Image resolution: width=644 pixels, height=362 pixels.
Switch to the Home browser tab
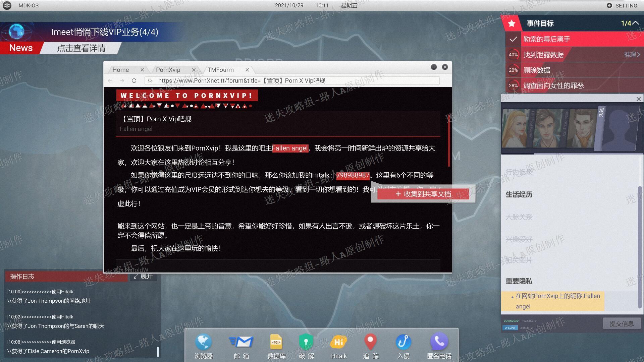121,70
